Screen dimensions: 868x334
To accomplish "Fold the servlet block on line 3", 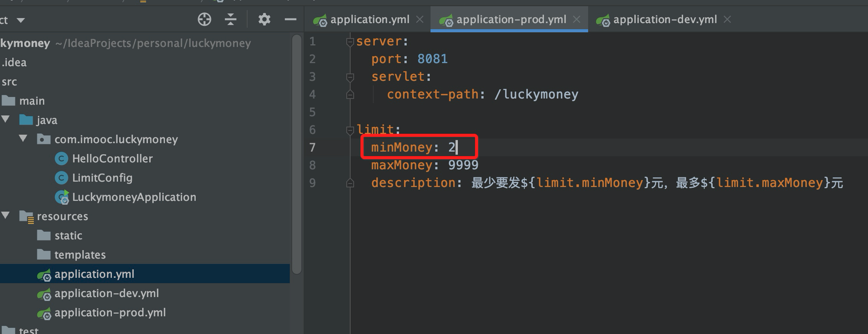I will coord(350,77).
